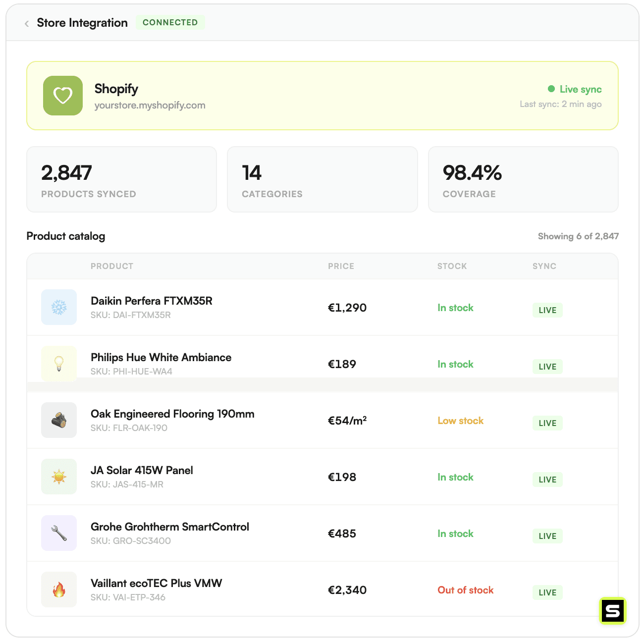Click the LIVE badge in JA Solar row
Image resolution: width=644 pixels, height=644 pixels.
[547, 480]
